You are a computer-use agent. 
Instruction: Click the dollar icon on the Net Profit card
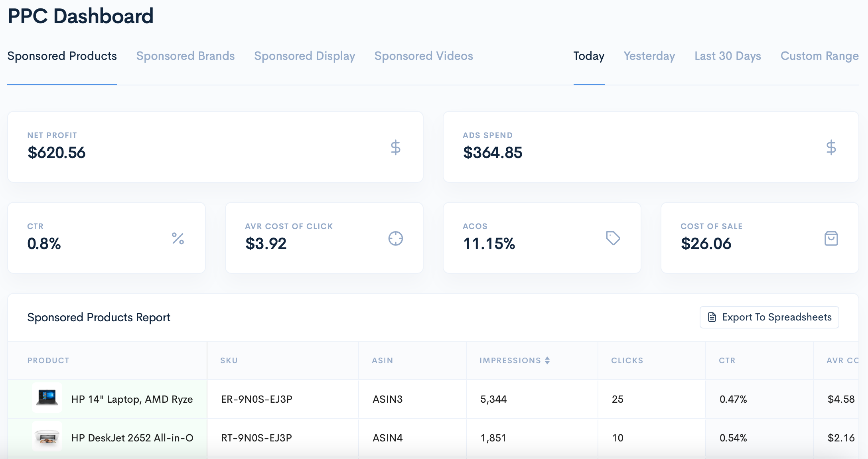pyautogui.click(x=395, y=147)
